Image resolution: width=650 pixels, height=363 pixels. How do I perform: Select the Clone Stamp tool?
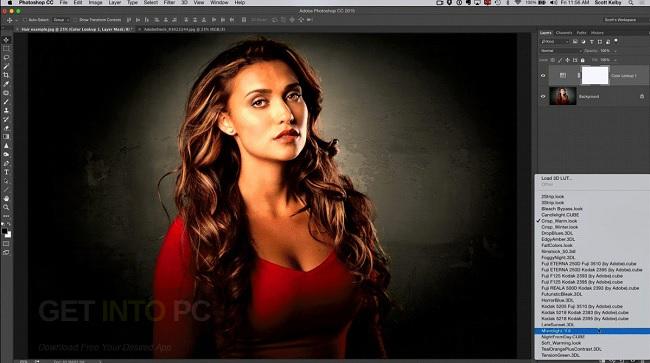(6, 111)
